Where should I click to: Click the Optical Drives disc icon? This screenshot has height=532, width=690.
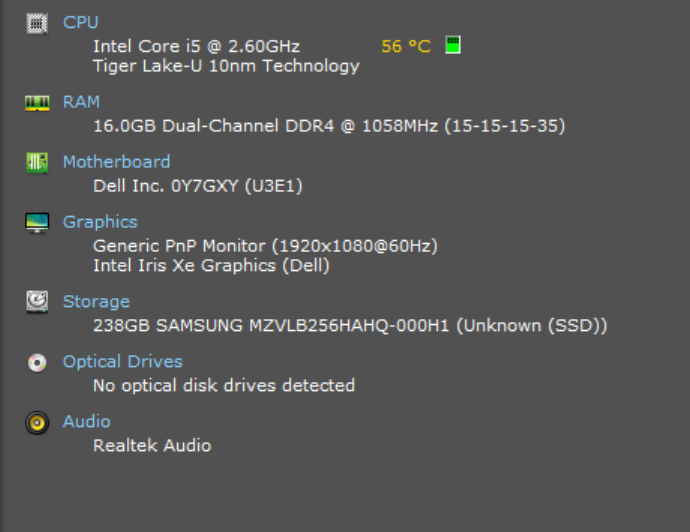[x=37, y=363]
